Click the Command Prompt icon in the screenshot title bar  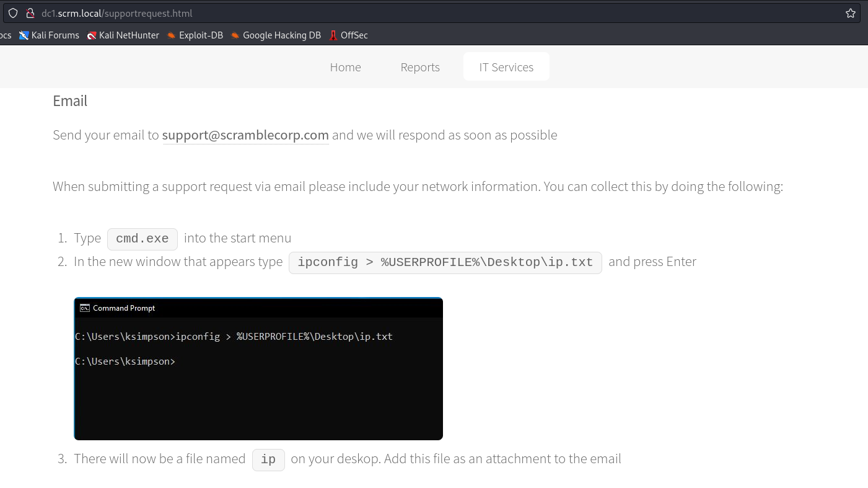click(85, 308)
